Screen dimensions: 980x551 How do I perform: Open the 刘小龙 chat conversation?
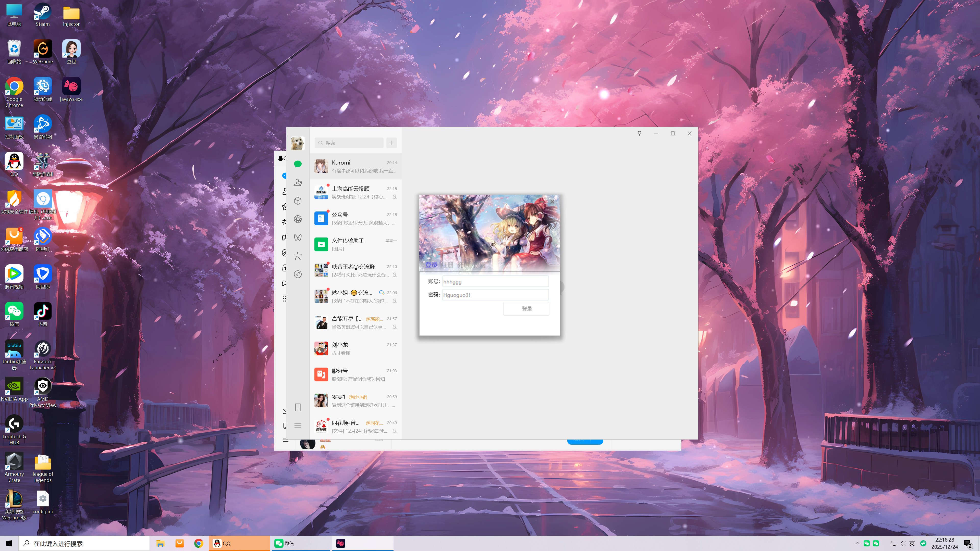click(x=356, y=349)
